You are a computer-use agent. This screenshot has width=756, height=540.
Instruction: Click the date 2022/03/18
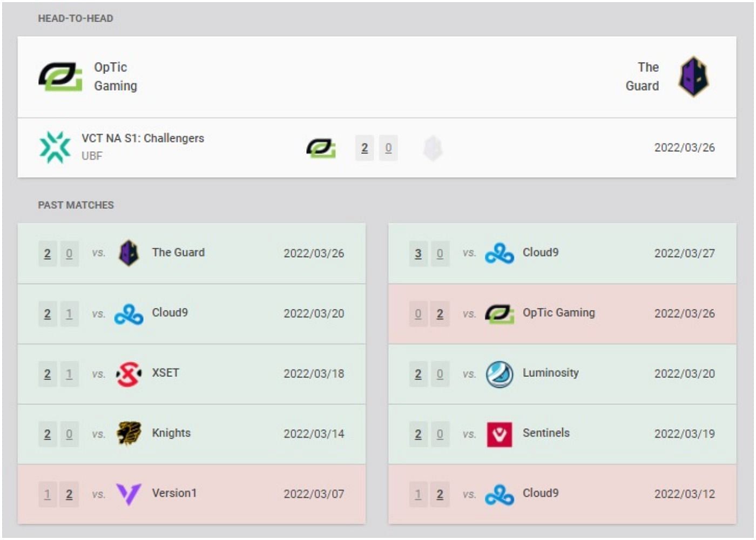tap(314, 374)
